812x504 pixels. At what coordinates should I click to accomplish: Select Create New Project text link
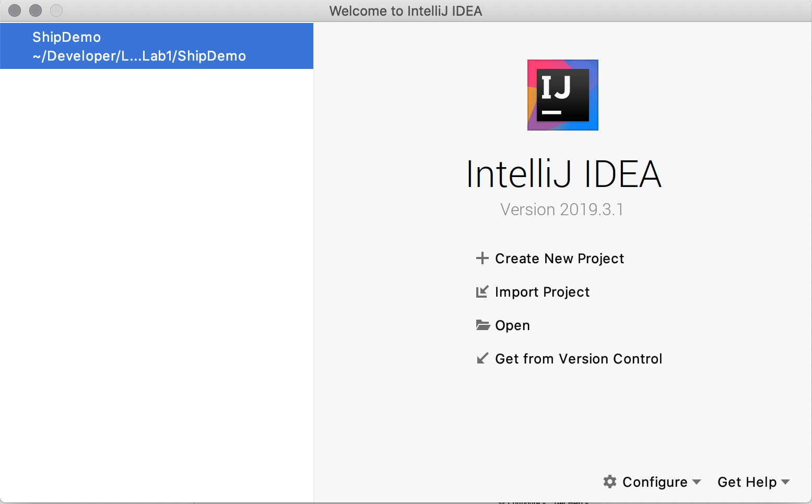[x=559, y=259]
